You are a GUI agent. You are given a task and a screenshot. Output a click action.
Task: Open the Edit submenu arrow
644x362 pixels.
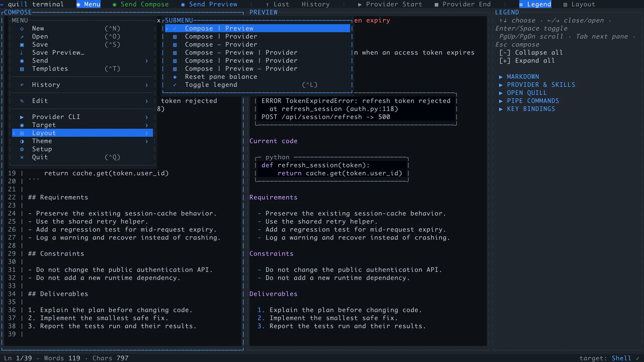coord(147,101)
